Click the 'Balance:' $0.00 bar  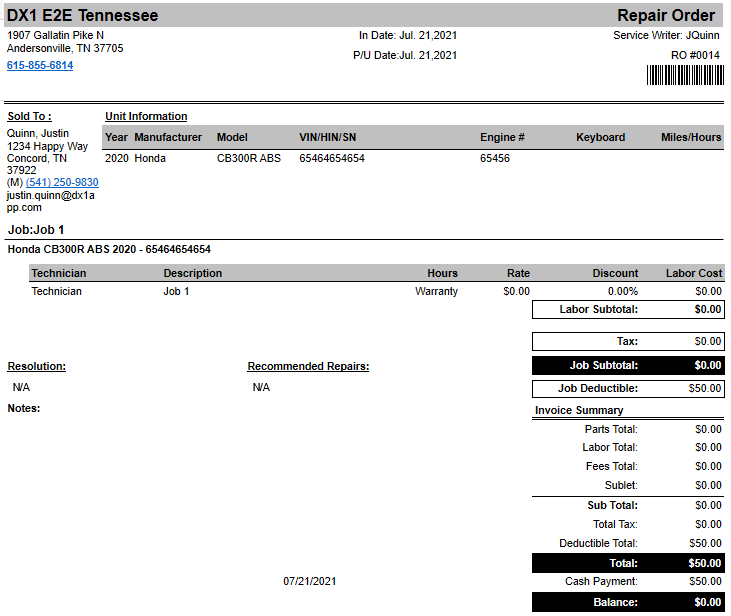point(628,602)
